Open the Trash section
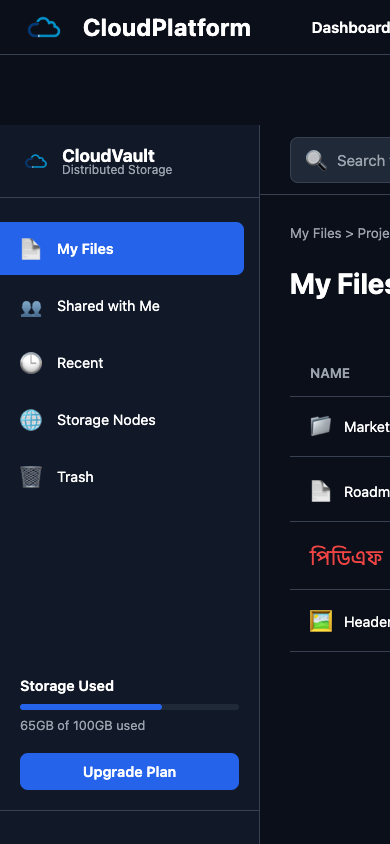The height and width of the screenshot is (844, 390). [122, 477]
